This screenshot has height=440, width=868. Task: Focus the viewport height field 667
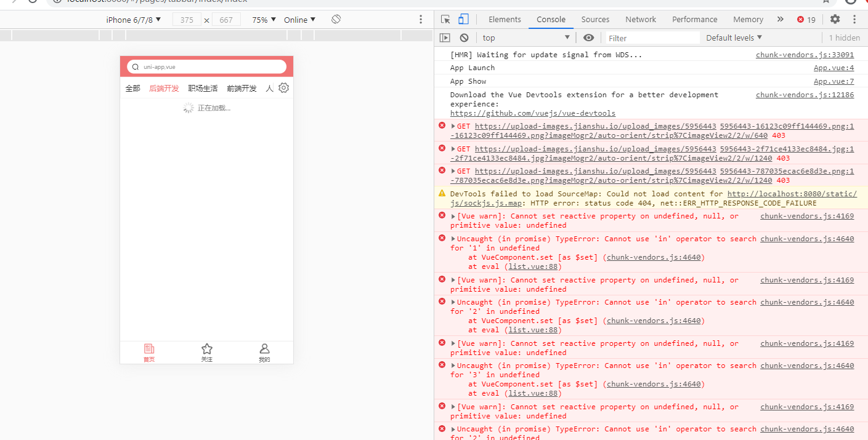point(226,20)
